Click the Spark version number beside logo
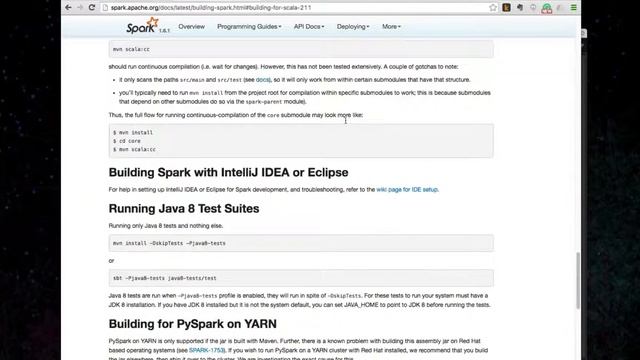 [164, 31]
